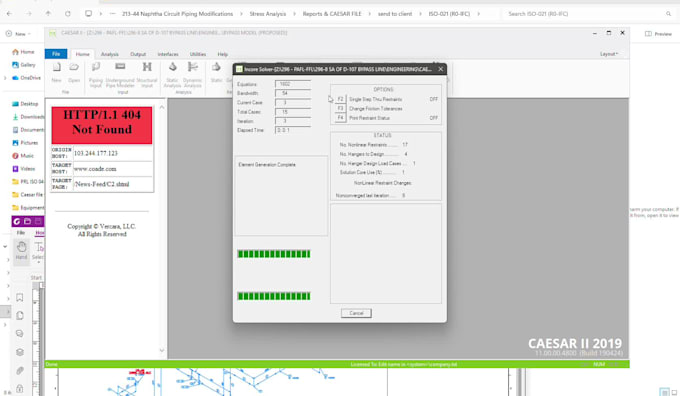Click 'send to client' in breadcrumb path
This screenshot has height=396, width=680.
[395, 14]
